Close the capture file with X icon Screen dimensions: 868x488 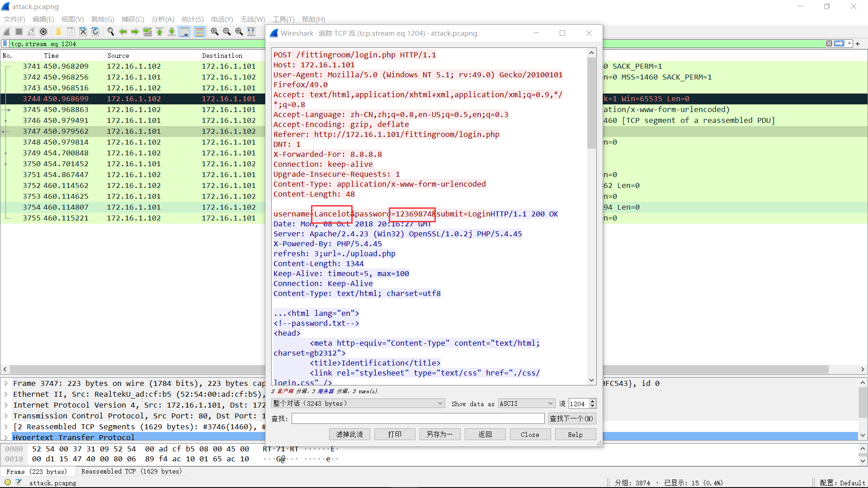(x=83, y=32)
